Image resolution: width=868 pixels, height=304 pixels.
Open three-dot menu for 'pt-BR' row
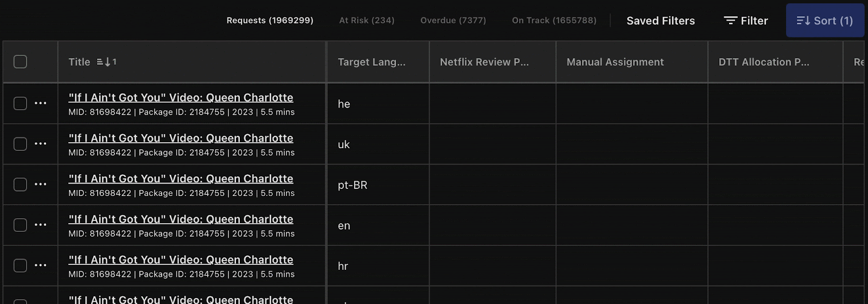coord(41,185)
